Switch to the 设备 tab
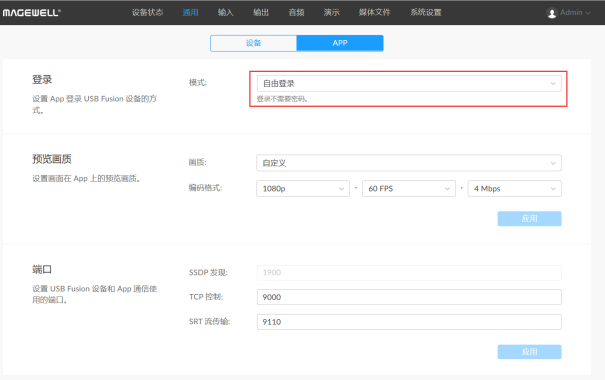This screenshot has width=605, height=380. pyautogui.click(x=253, y=43)
